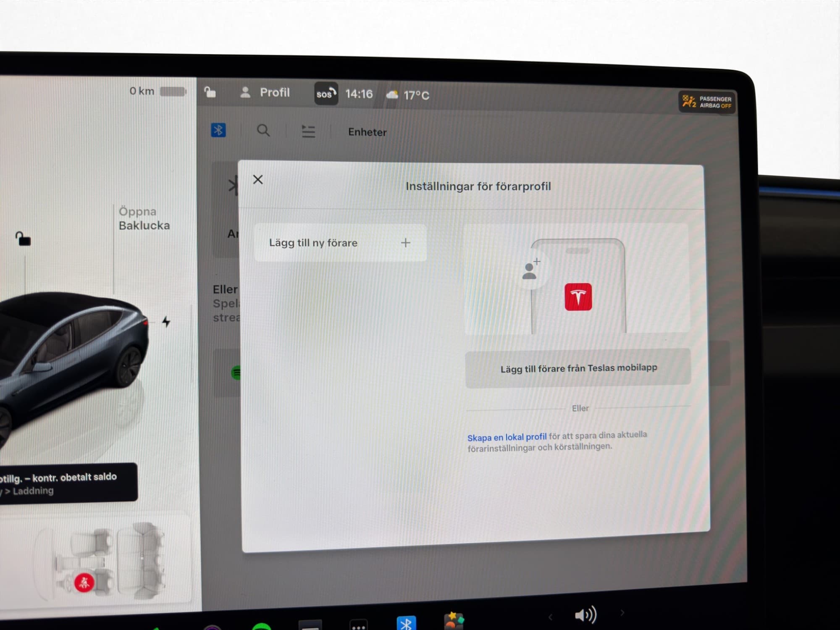The image size is (840, 630).
Task: Tap the Bluetooth icon in media bar
Action: [218, 130]
